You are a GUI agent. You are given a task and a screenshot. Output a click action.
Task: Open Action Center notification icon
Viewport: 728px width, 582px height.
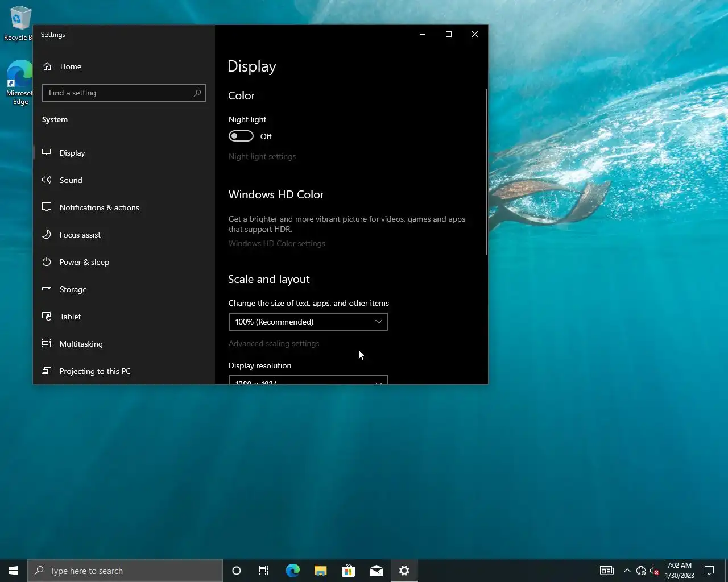(x=709, y=571)
